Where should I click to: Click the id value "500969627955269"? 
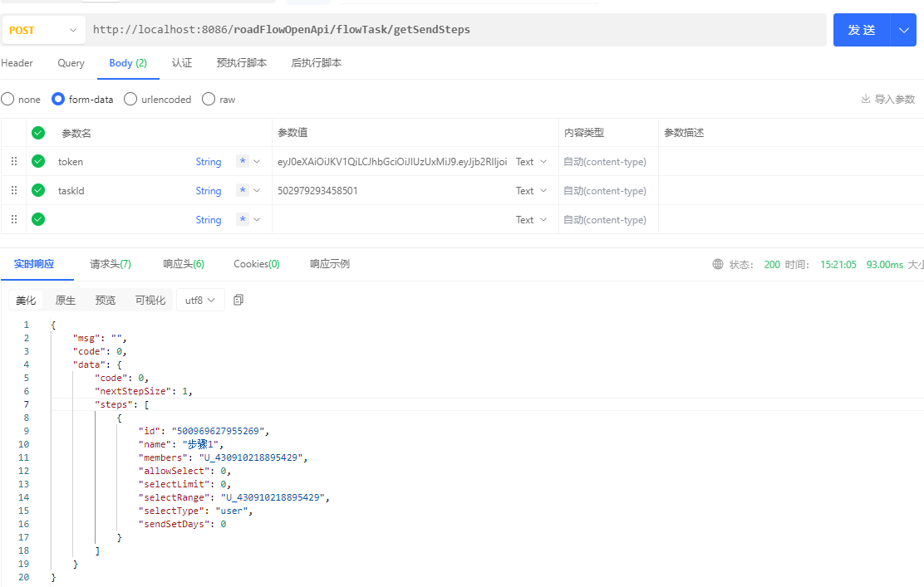tap(218, 431)
